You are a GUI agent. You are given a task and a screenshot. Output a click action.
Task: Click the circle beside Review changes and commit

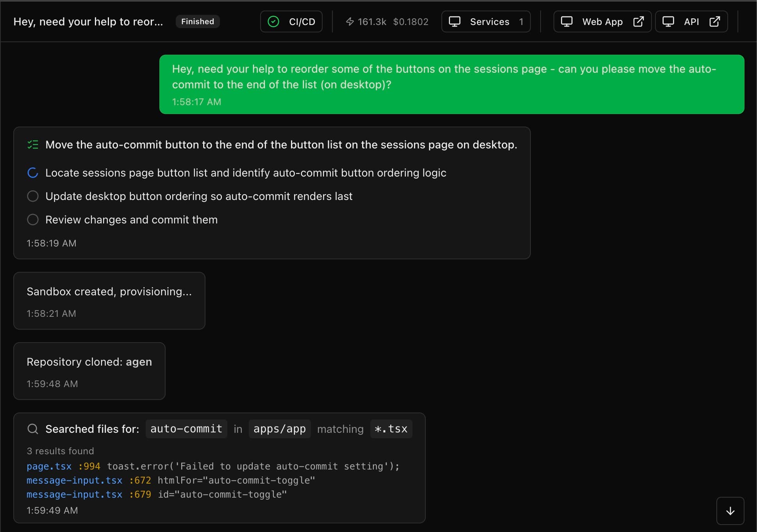click(x=33, y=220)
